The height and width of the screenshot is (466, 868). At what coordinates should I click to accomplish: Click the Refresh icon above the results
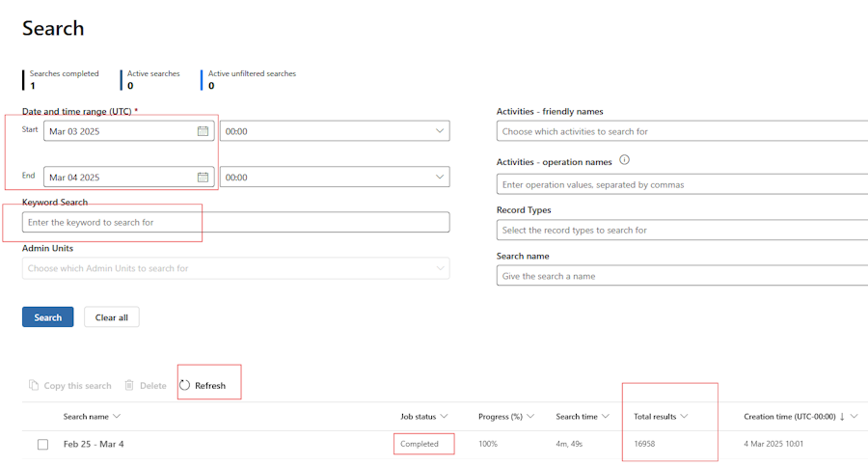coord(185,385)
